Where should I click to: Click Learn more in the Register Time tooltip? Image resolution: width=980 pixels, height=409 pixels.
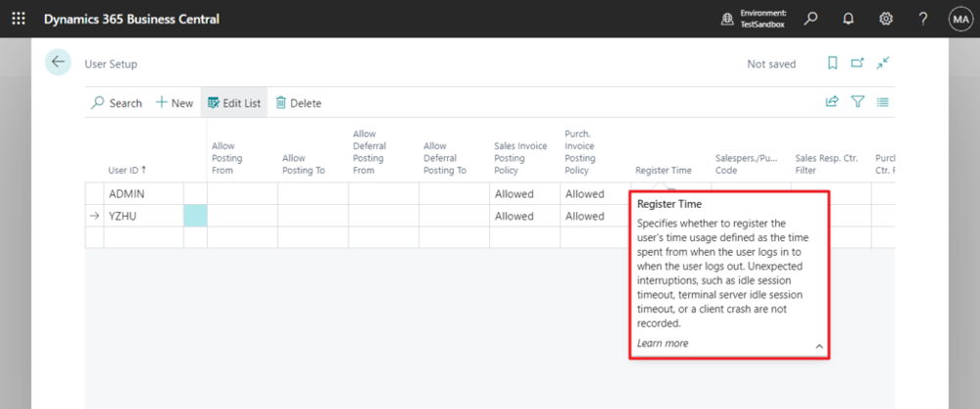point(662,343)
